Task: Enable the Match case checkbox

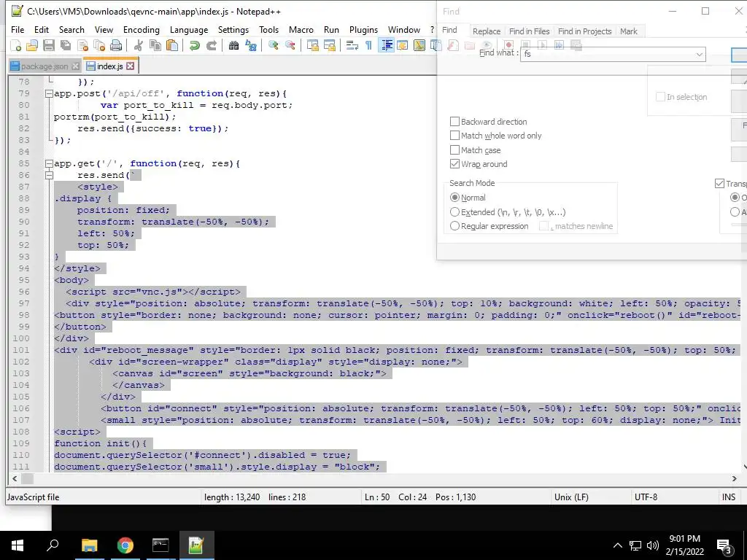Action: [454, 150]
